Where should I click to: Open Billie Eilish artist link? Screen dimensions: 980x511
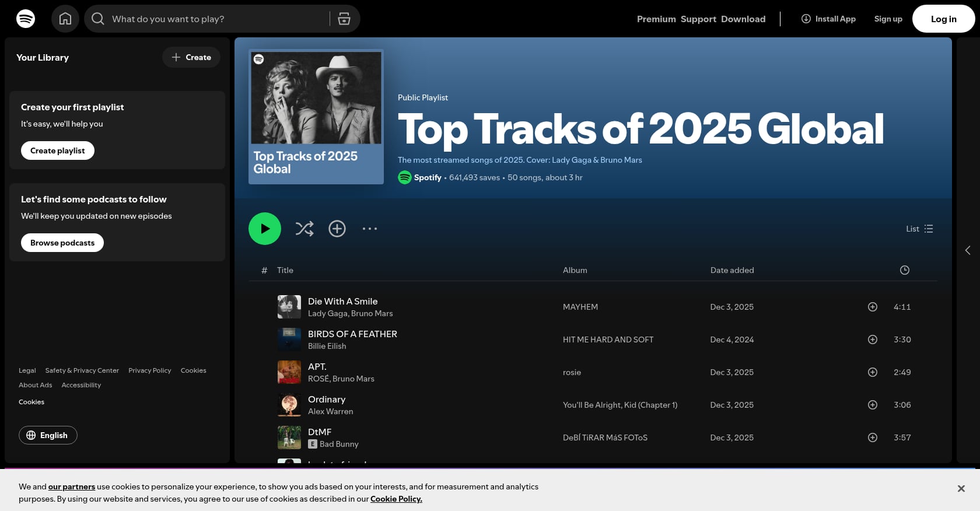click(327, 346)
